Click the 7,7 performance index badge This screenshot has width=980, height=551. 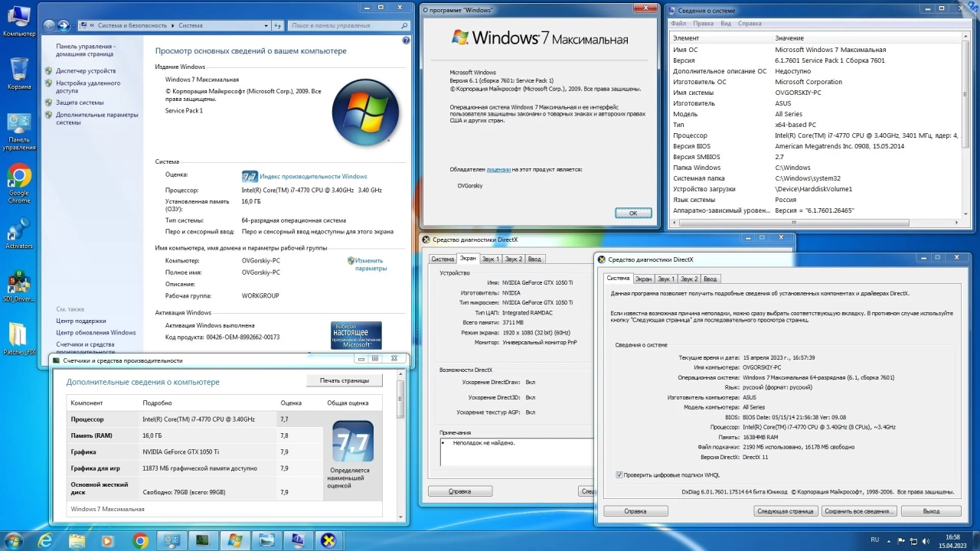pyautogui.click(x=250, y=176)
